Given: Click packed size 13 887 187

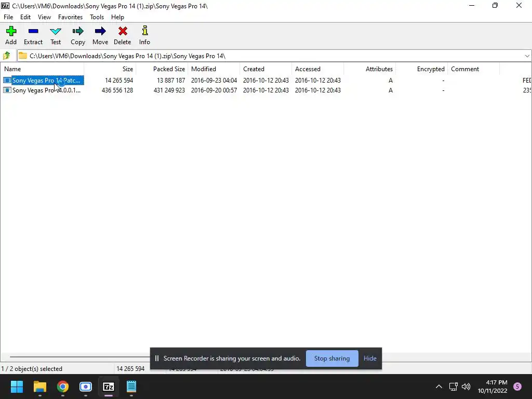Looking at the screenshot, I should click(170, 81).
